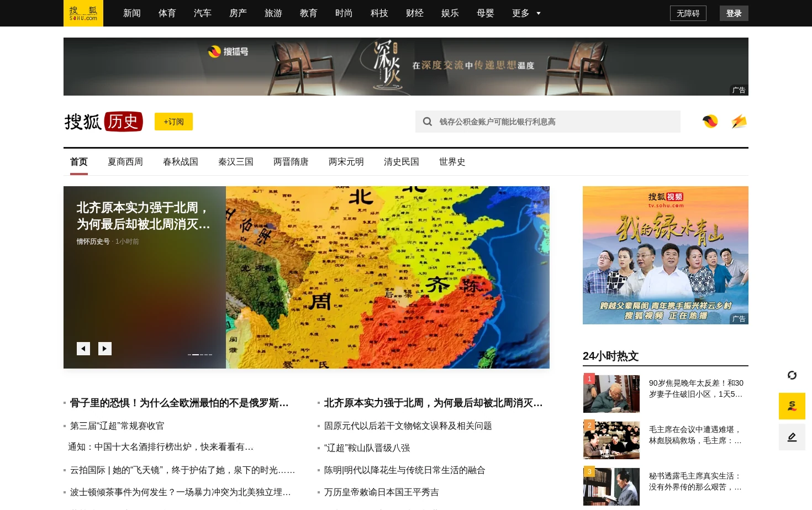
Task: Open 通知：中国十大名酒排行榜出炉 link
Action: point(161,447)
